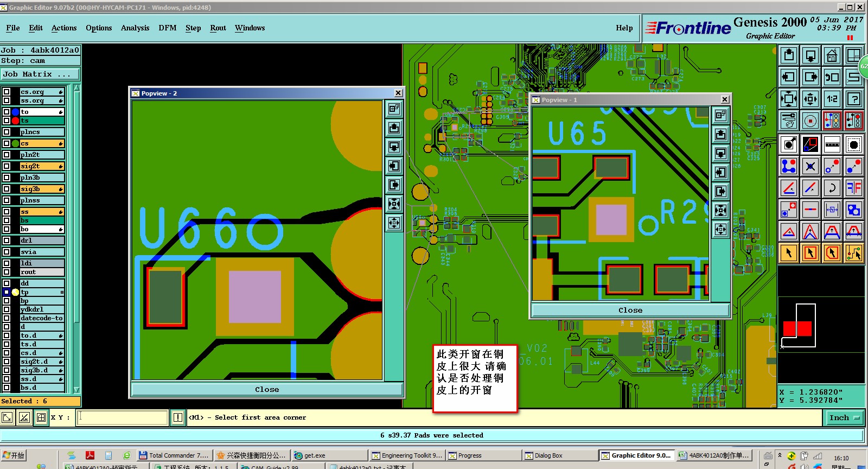Click Close button in Popview - 2

[267, 390]
